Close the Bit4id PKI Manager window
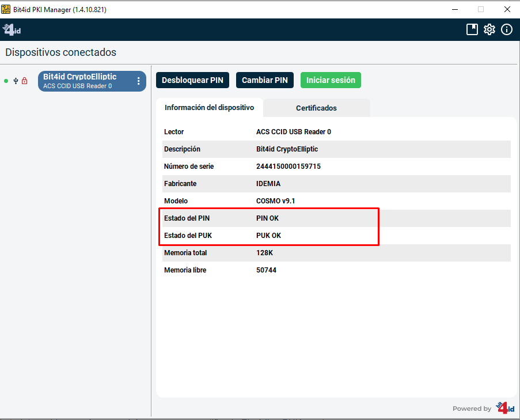The image size is (520, 420). (x=507, y=9)
